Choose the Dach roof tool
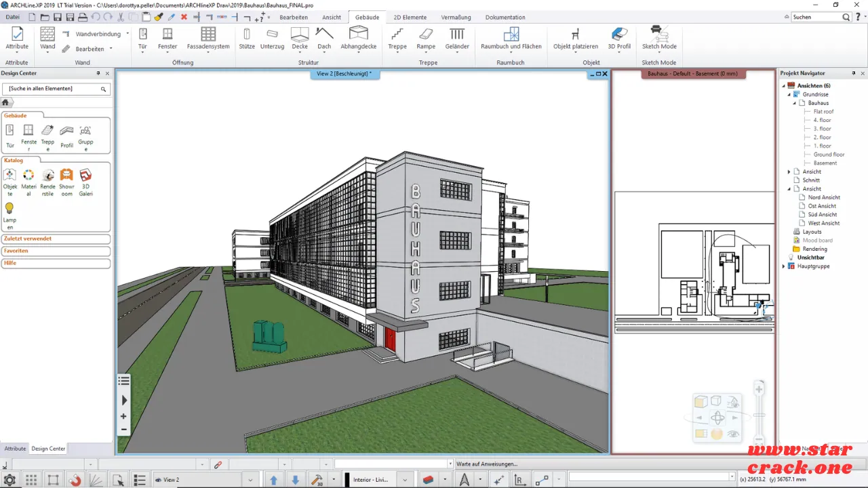This screenshot has height=488, width=868. coord(324,38)
